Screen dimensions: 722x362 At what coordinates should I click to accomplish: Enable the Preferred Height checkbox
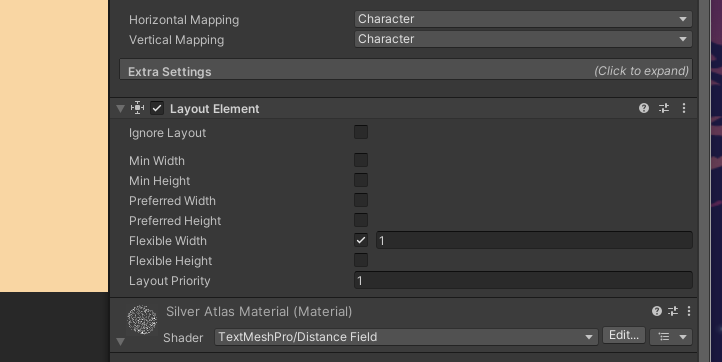[361, 220]
